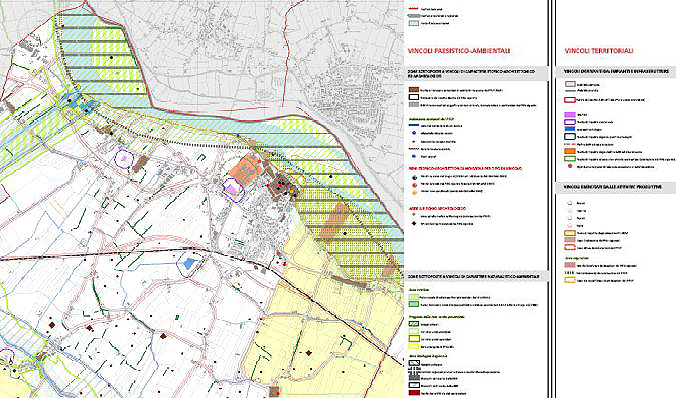Select the dark diamond archaeological symbol in legend
Viewport: 676px width, 398px height.
pos(414,223)
